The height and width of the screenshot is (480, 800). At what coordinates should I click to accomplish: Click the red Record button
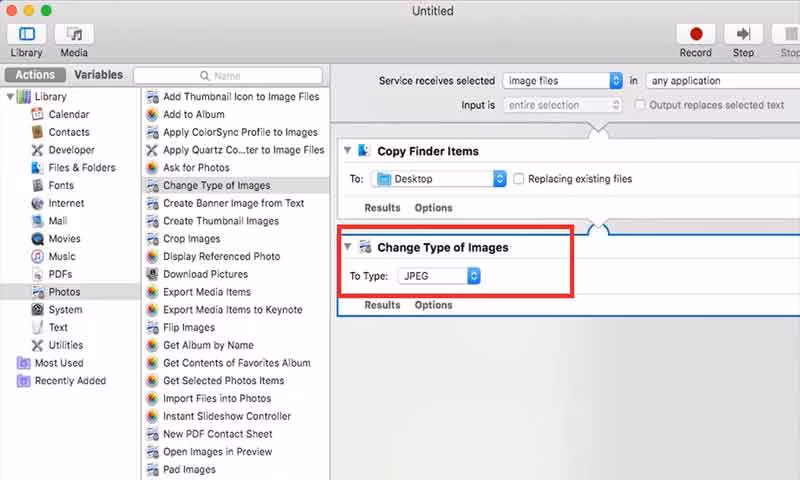click(696, 34)
